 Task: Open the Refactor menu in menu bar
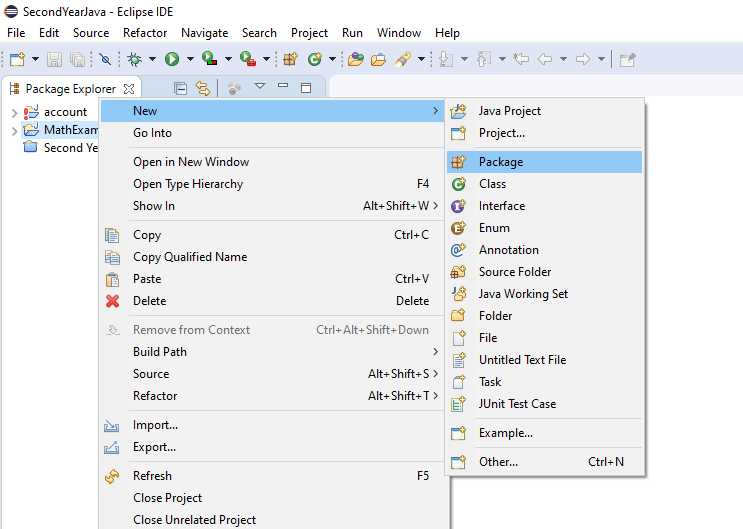(145, 33)
